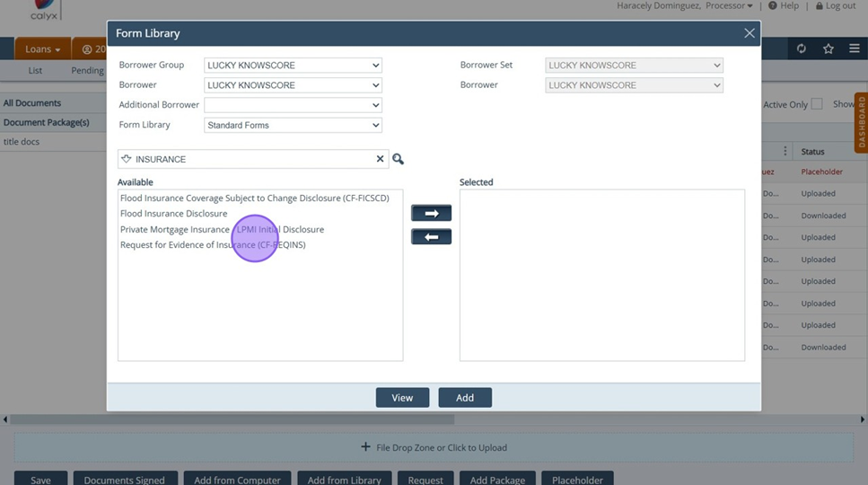This screenshot has height=485, width=868.
Task: Expand the Additional Borrower dropdown
Action: [293, 105]
